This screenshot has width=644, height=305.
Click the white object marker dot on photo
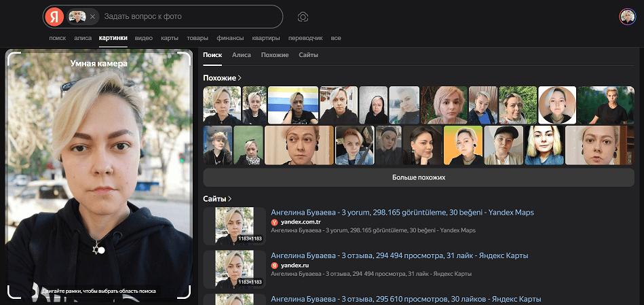click(x=101, y=250)
